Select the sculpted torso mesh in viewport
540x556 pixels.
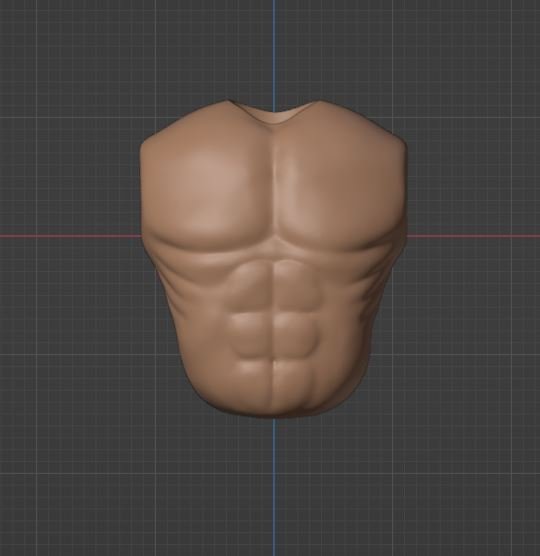273,259
